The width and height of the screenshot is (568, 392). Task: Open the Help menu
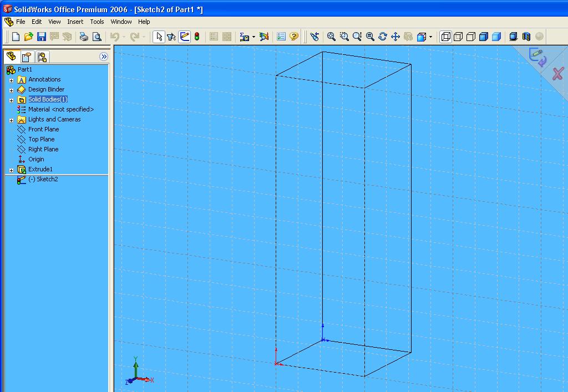[144, 22]
